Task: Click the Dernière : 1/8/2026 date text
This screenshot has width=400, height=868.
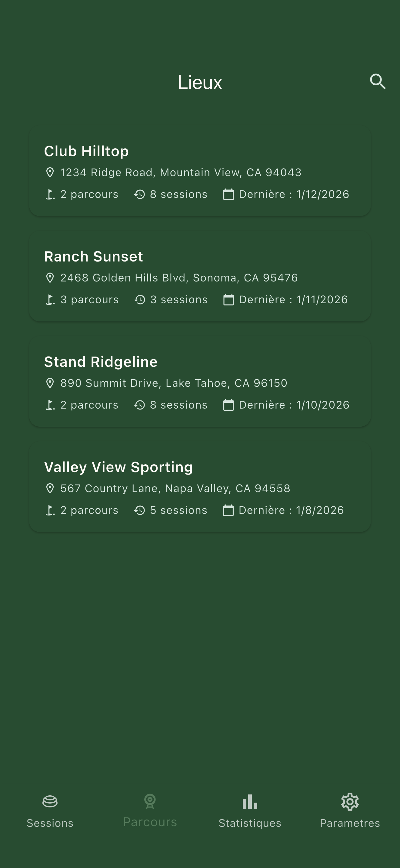Action: [x=291, y=511]
